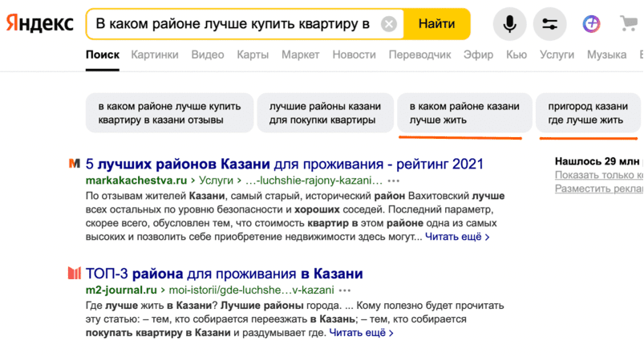Expand second snippet with Читать ещё
This screenshot has height=357, width=644.
point(361,332)
